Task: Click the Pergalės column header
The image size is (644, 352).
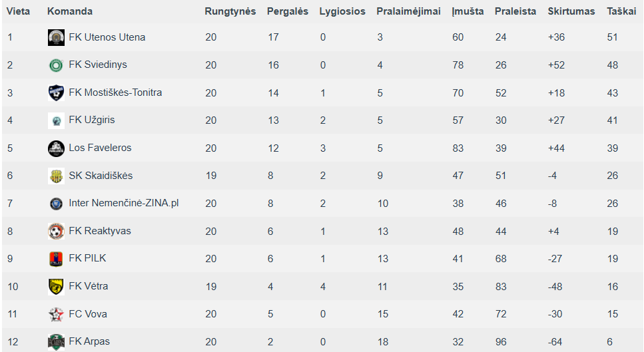Action: coord(288,11)
